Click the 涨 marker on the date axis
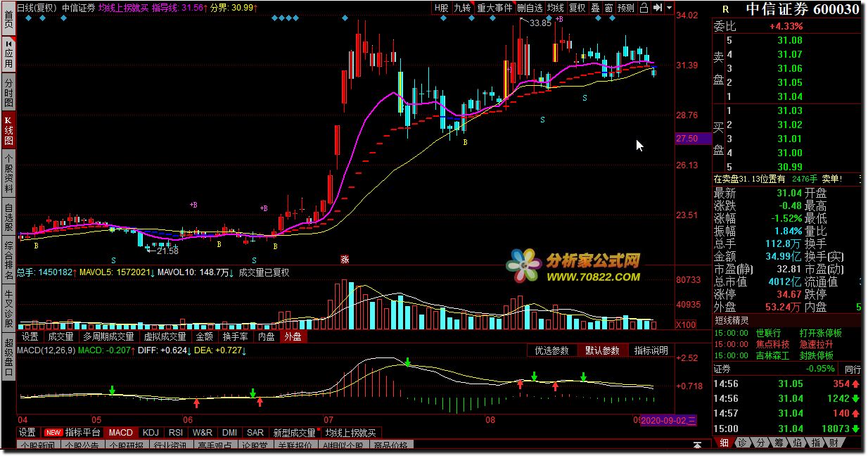This screenshot has height=456, width=868. point(345,259)
